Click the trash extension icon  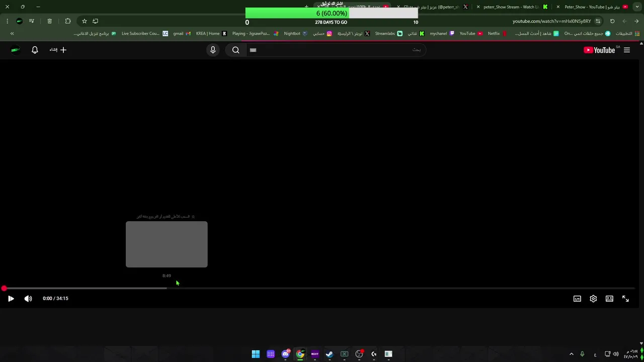point(49,21)
